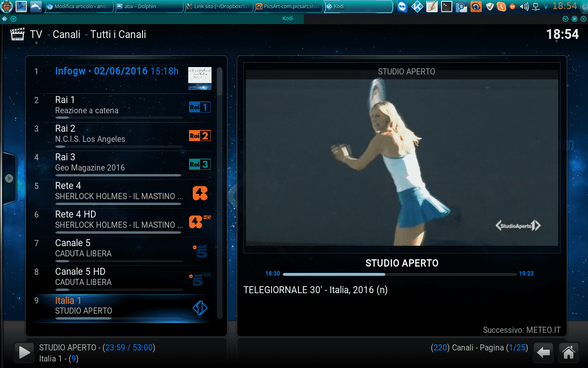Viewport: 588px width, 368px height.
Task: Open window menu icon at titlebar left
Action: coord(4,19)
